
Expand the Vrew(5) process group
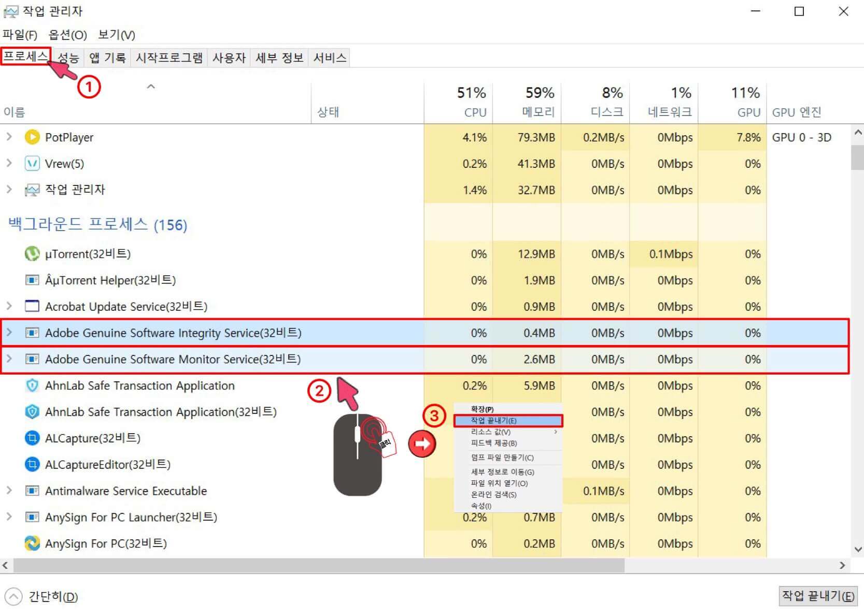tap(9, 163)
